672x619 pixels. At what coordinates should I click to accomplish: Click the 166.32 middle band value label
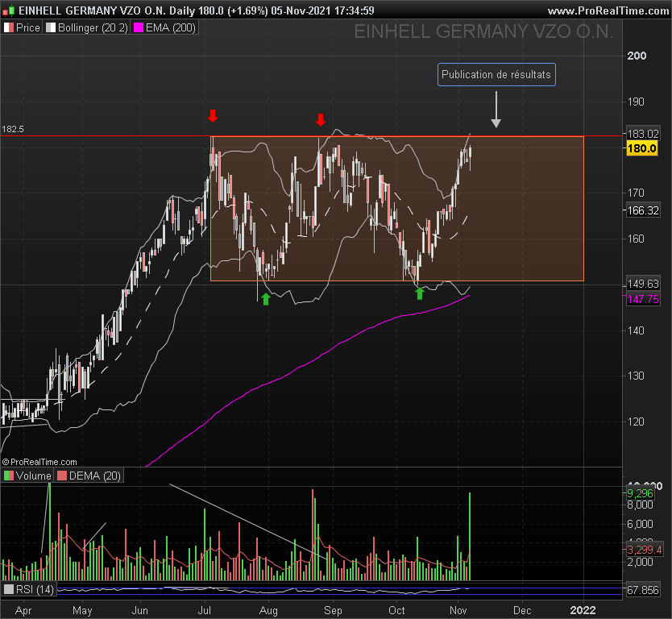643,210
